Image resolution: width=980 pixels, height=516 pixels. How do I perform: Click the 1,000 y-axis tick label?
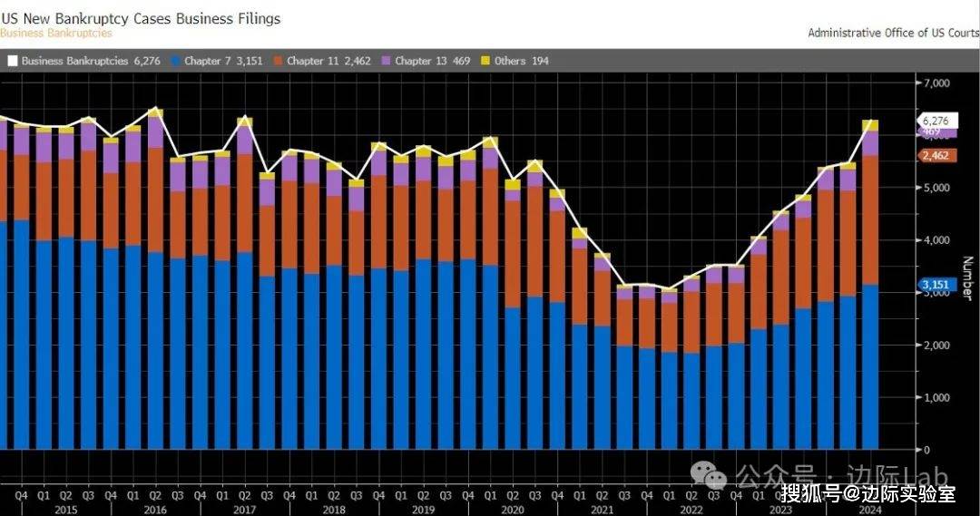pyautogui.click(x=936, y=397)
